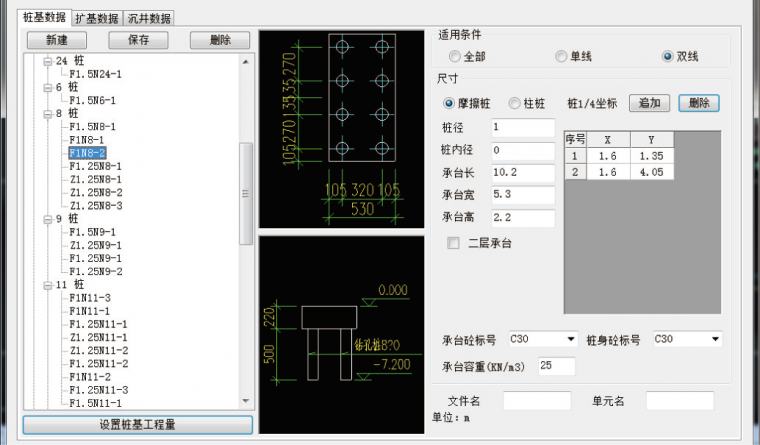This screenshot has height=445, width=760.
Task: Select tree item F1.25N9-2
Action: 95,271
